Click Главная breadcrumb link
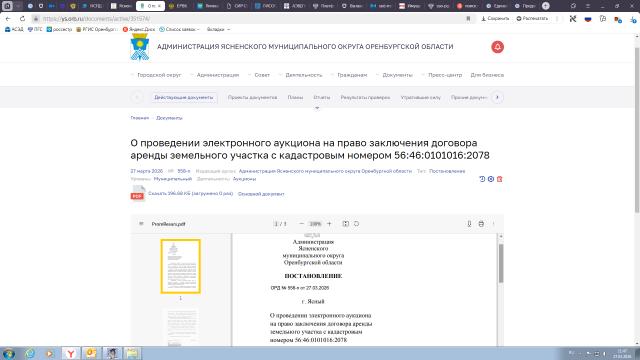 (140, 118)
